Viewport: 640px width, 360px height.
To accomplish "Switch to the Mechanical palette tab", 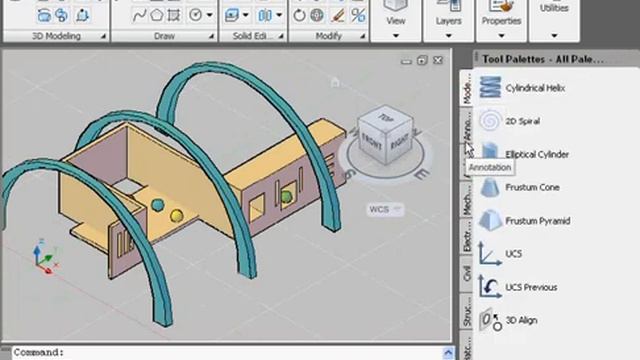I will pos(467,200).
